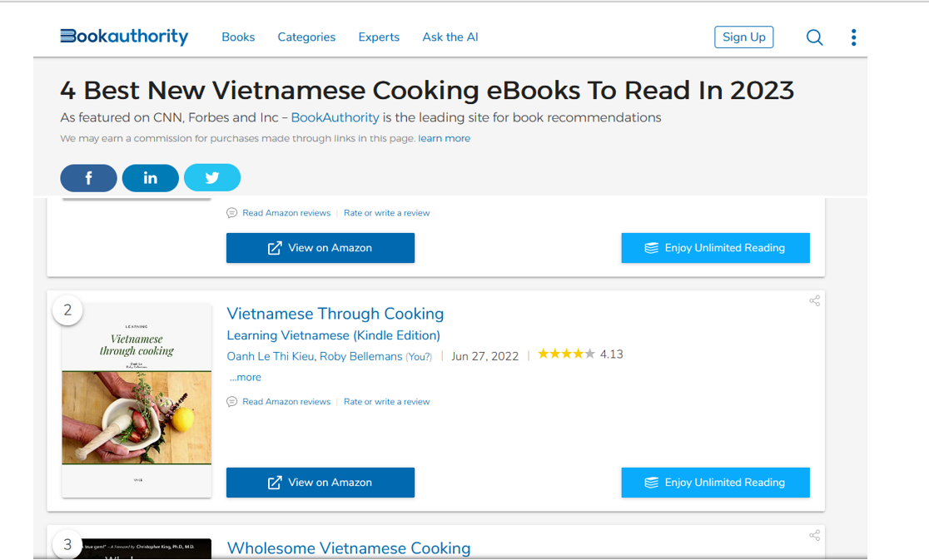Click the page heading 4 Best New Vietnamese Cooking eBooks

pos(426,90)
